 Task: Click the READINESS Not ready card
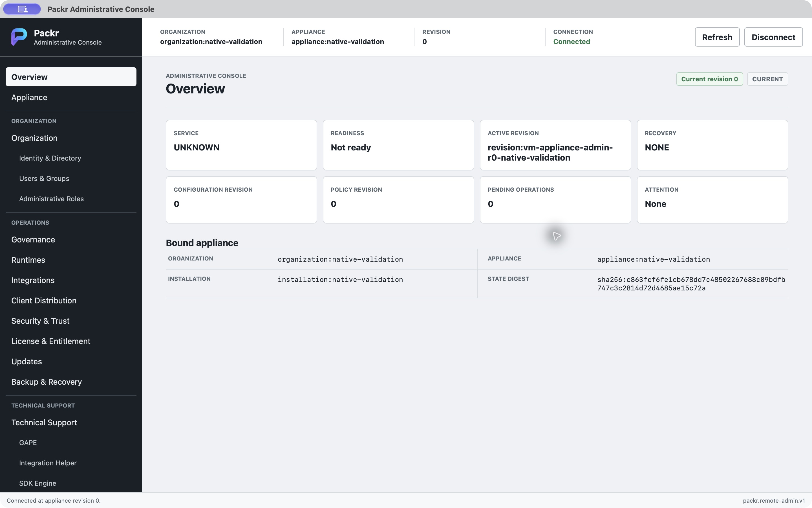point(398,145)
